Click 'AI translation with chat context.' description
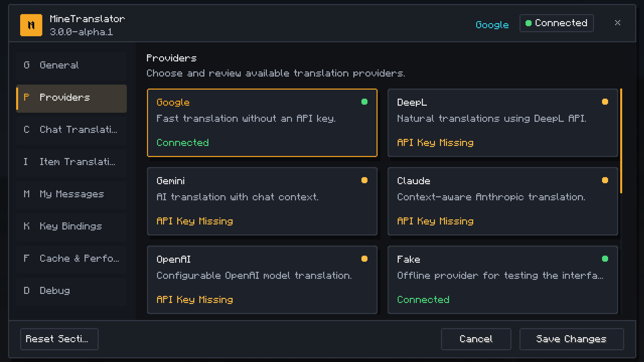The height and width of the screenshot is (362, 644). pos(238,197)
